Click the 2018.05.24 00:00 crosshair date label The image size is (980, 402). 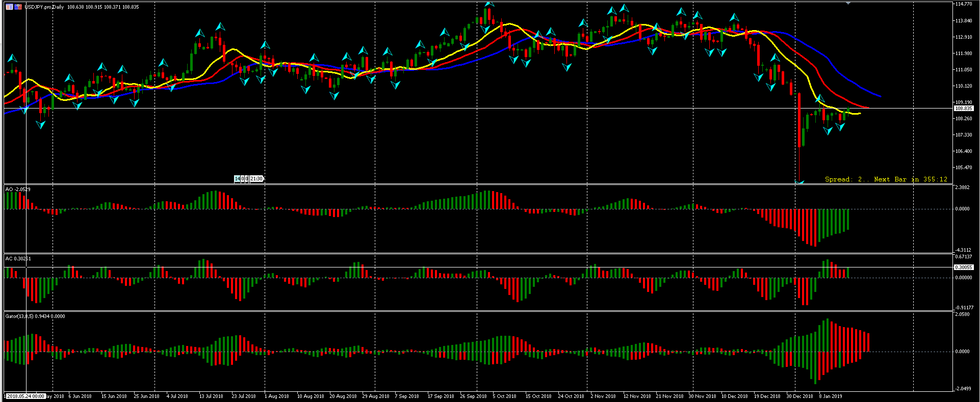click(x=25, y=396)
